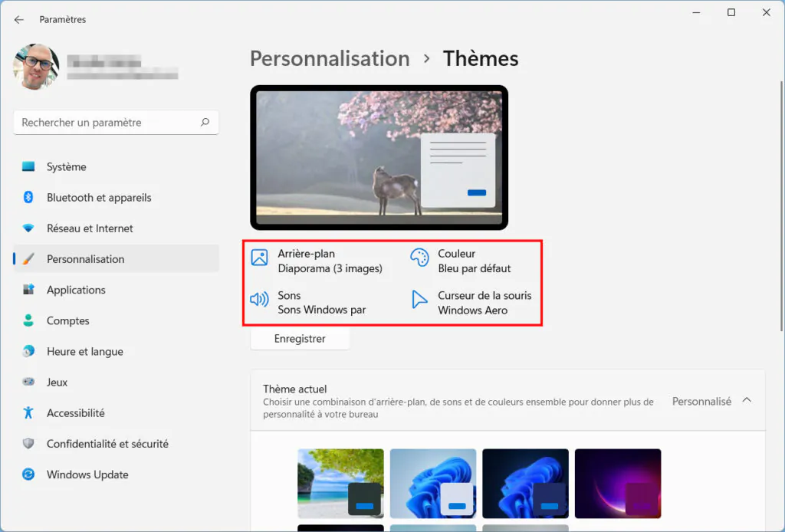Open Arrière-plan Diaporama settings
The width and height of the screenshot is (785, 532).
point(317,261)
